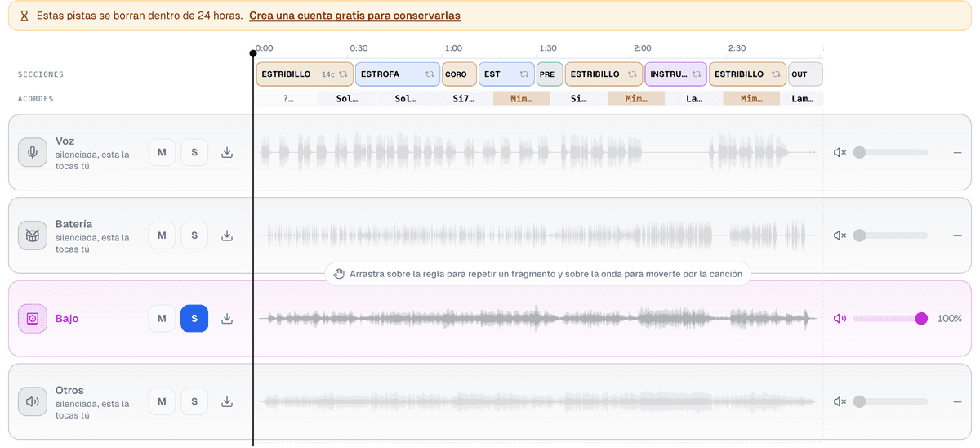The image size is (980, 448).
Task: Toggle mute M on the Voz track
Action: click(x=162, y=152)
